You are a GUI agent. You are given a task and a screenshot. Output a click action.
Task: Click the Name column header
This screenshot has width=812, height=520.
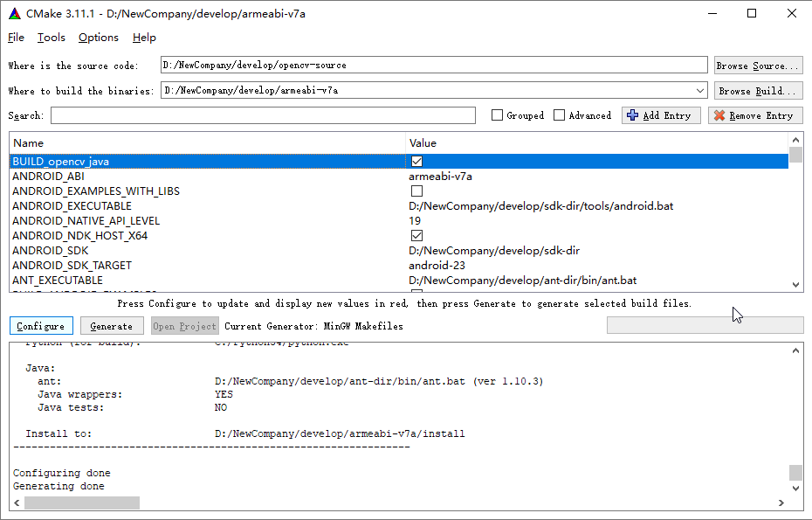[207, 143]
